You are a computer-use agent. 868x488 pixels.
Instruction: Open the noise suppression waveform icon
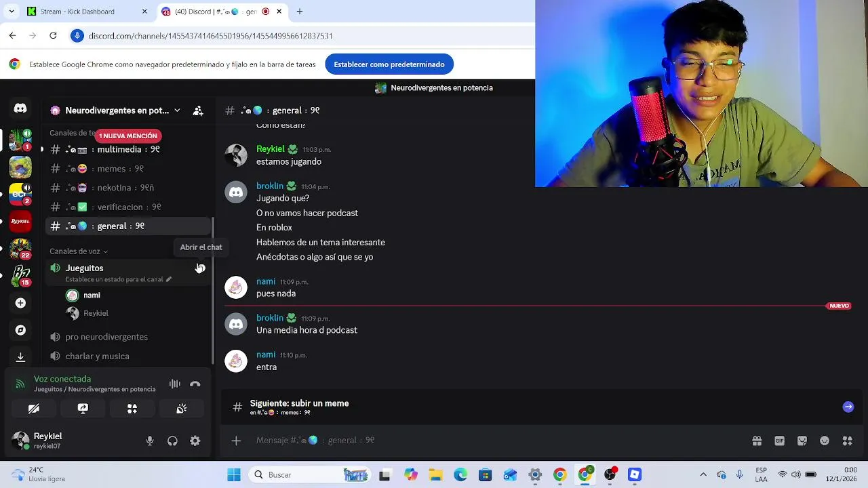click(175, 384)
